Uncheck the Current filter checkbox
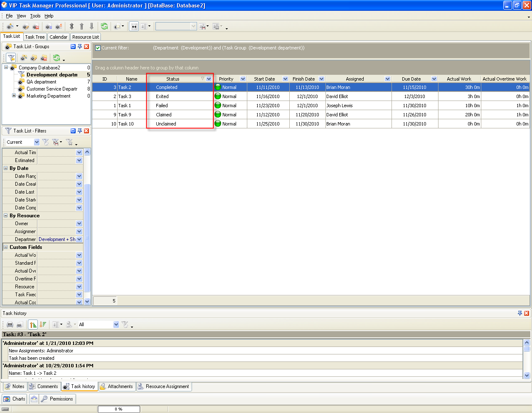Image resolution: width=532 pixels, height=413 pixels. pyautogui.click(x=98, y=48)
